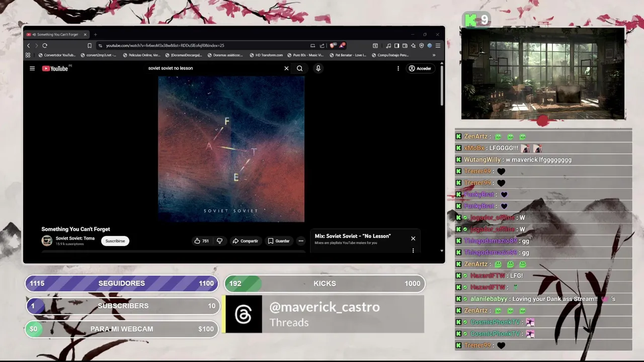Reload the page with the refresh icon

click(45, 46)
